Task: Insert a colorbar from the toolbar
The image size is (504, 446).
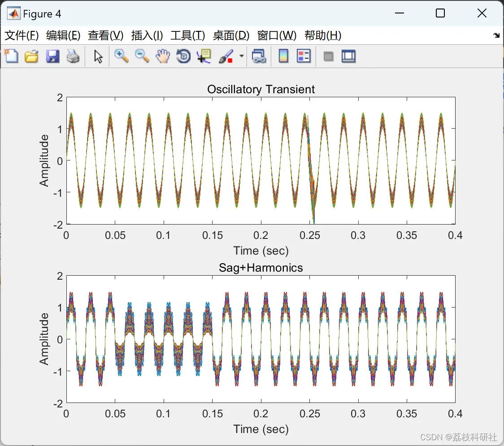Action: coord(283,56)
